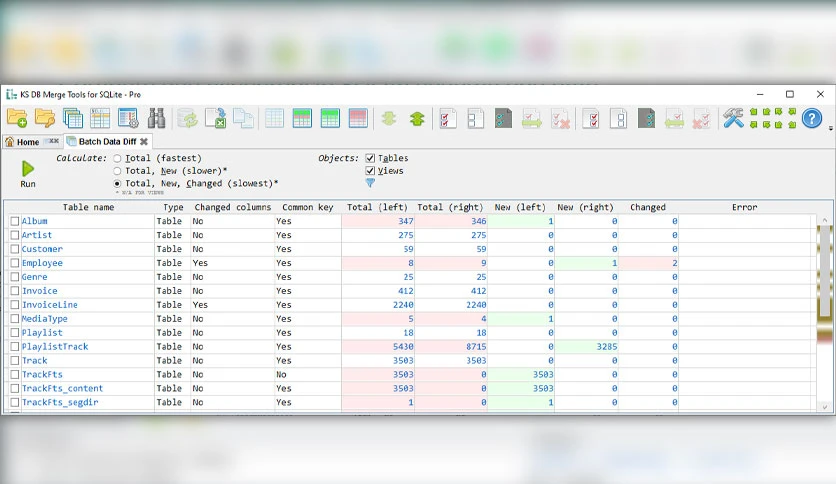Sort by Total (left) column header
This screenshot has width=836, height=484.
tap(377, 207)
